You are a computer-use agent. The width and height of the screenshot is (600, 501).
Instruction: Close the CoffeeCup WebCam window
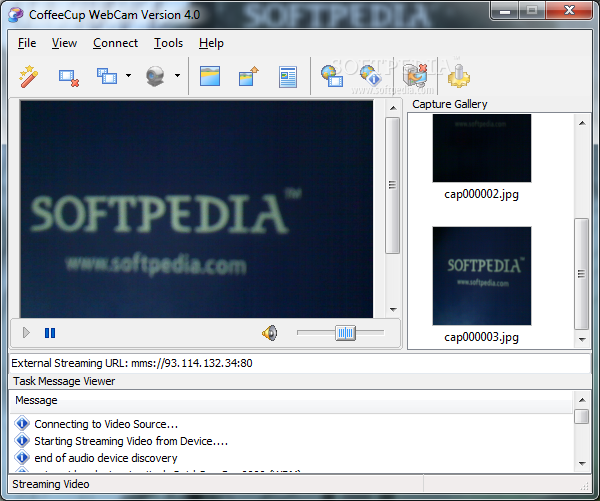tap(569, 11)
